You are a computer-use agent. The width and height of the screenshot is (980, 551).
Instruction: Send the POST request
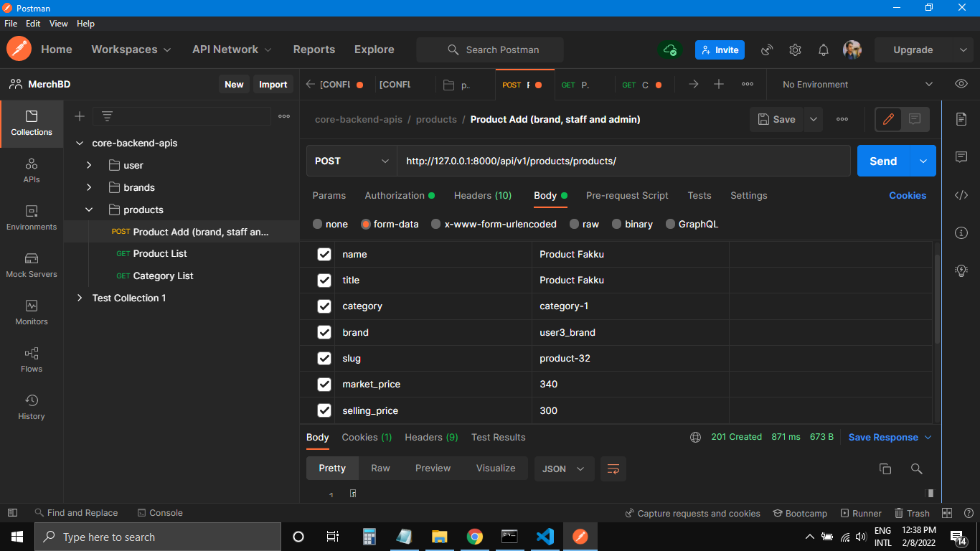tap(883, 161)
